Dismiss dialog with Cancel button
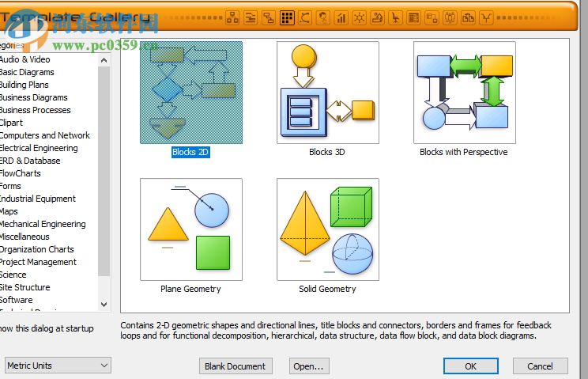The image size is (588, 379). click(x=540, y=366)
